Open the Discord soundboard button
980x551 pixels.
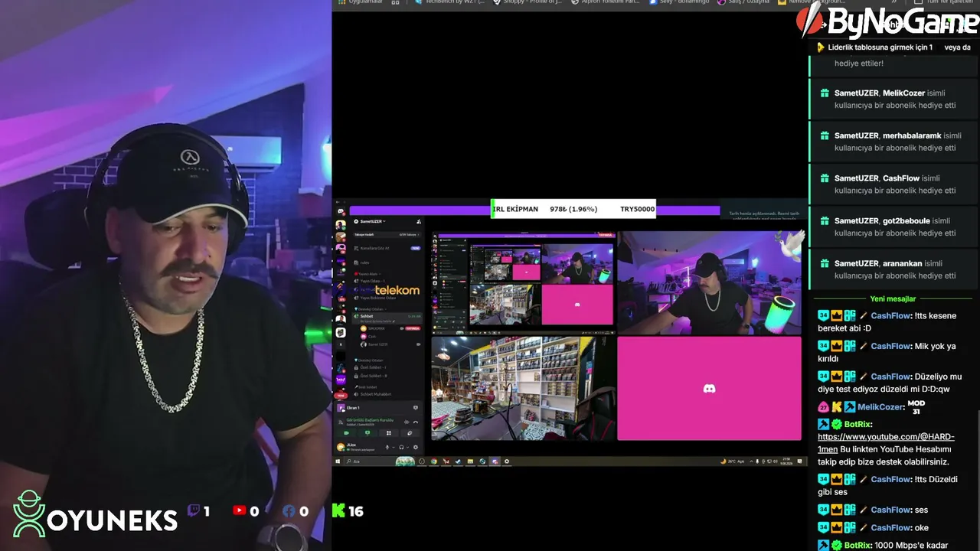tap(410, 433)
